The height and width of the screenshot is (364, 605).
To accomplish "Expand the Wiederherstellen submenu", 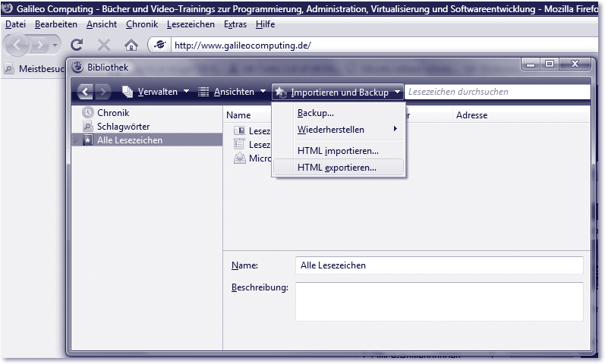I will [338, 130].
